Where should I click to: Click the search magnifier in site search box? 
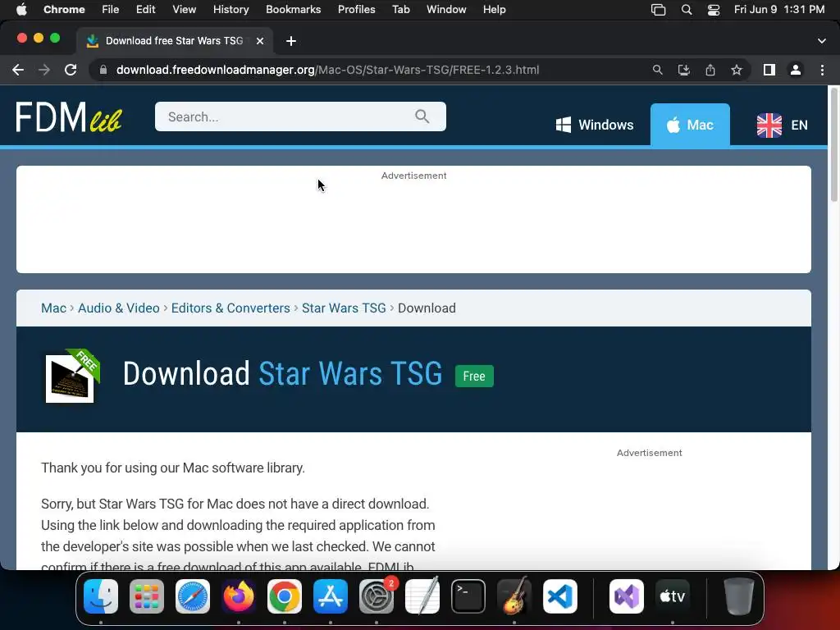click(x=422, y=116)
